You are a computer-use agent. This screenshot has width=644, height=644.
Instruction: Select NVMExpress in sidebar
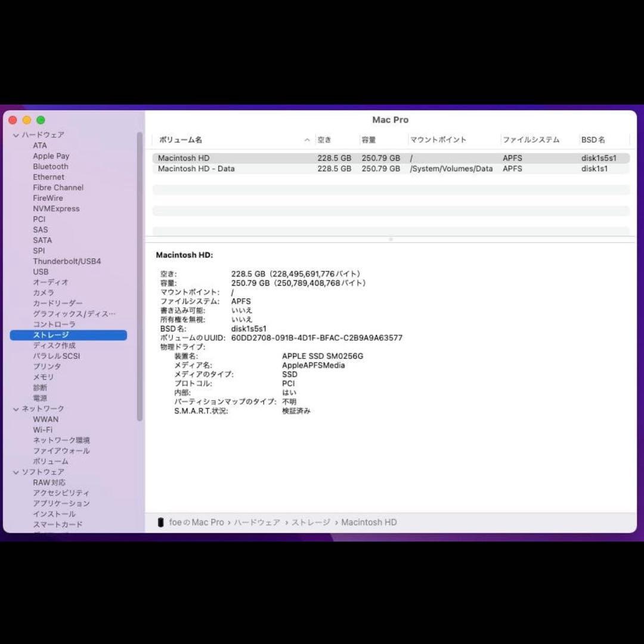pos(56,209)
